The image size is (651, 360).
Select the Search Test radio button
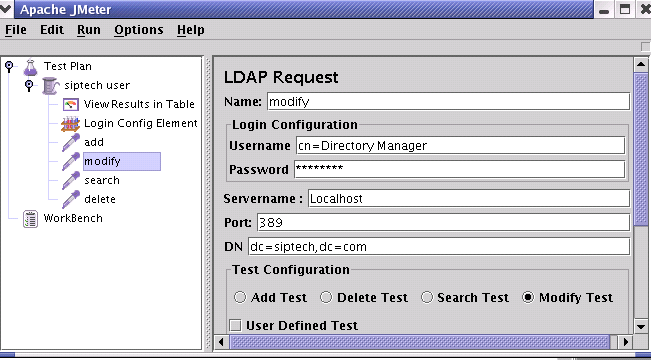pos(426,297)
